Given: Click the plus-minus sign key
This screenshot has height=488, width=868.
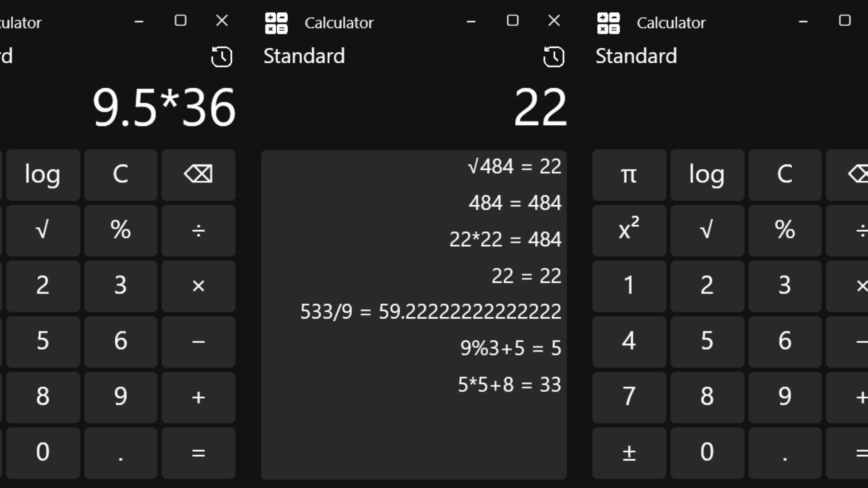Looking at the screenshot, I should point(629,453).
